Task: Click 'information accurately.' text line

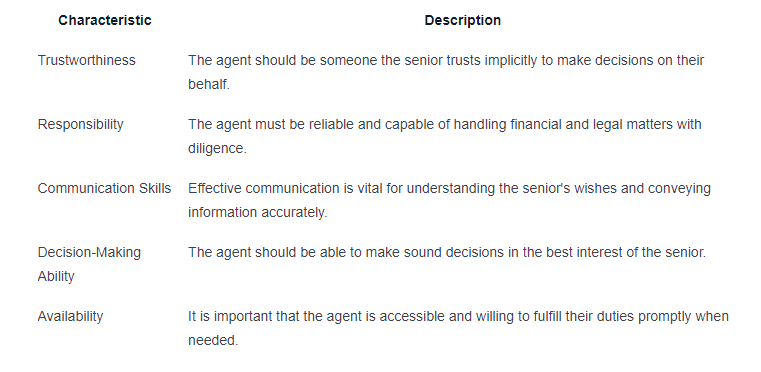Action: [258, 213]
